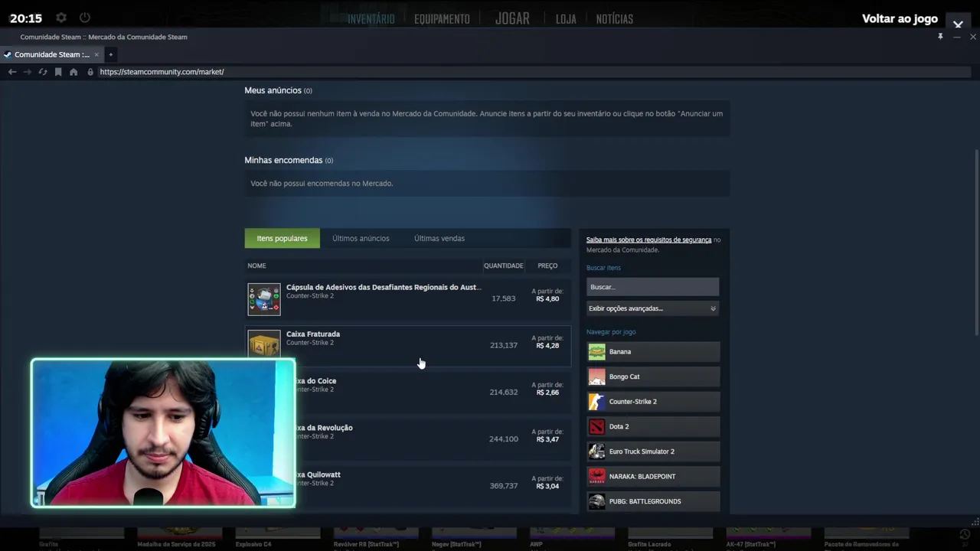Select the NARAKA: BLADEPOINT label
Screen dimensions: 980x551
point(642,477)
